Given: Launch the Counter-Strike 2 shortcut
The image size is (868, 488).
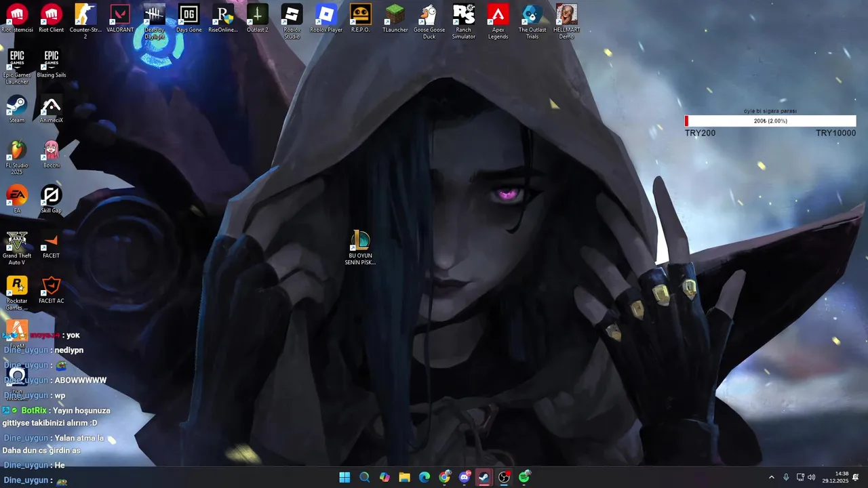Looking at the screenshot, I should 85,20.
